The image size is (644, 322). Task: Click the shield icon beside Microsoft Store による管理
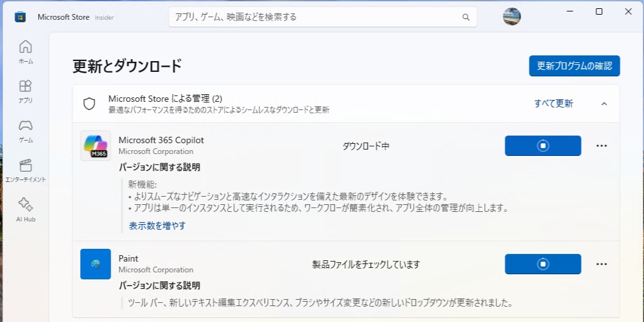pos(89,104)
